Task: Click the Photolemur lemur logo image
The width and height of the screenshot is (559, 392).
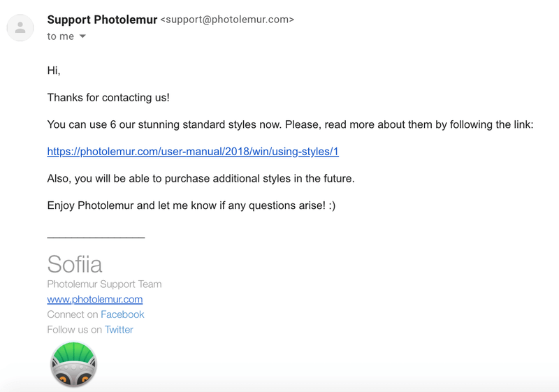Action: [74, 364]
